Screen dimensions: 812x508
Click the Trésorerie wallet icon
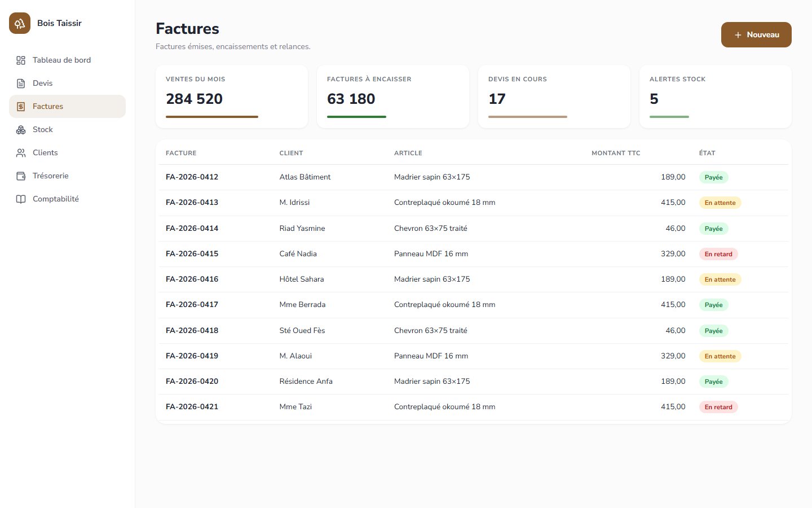pyautogui.click(x=21, y=176)
